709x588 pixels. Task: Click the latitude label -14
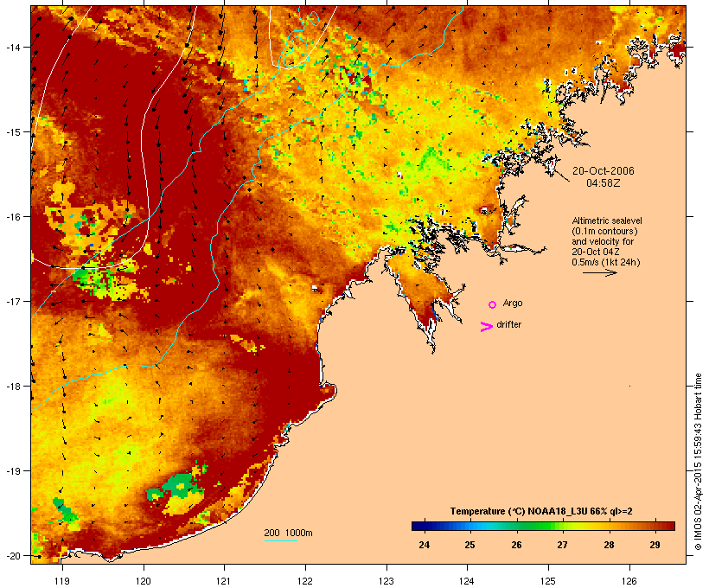coord(13,47)
